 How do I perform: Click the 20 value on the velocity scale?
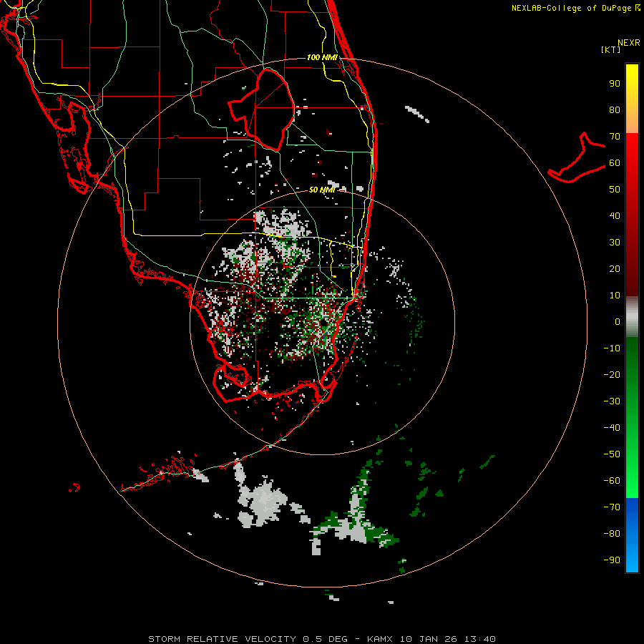615,269
